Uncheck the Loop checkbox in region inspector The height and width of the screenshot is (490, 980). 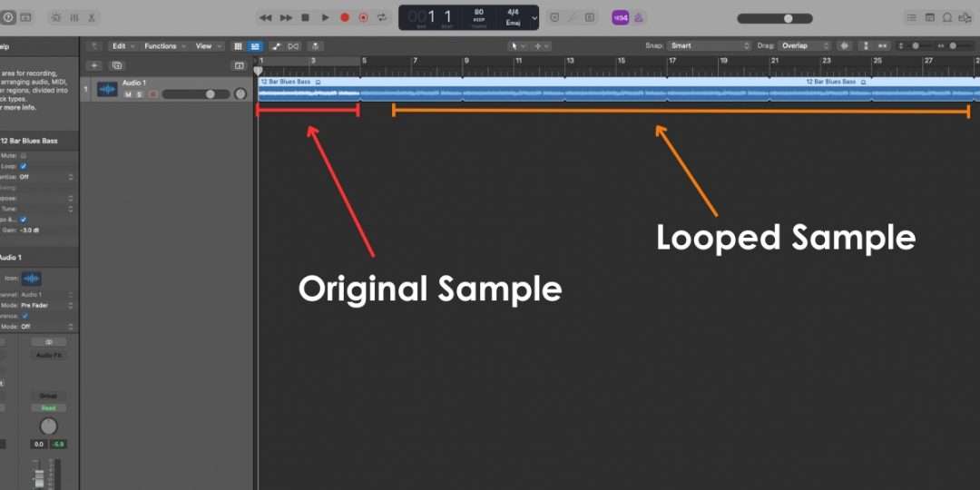tap(23, 166)
